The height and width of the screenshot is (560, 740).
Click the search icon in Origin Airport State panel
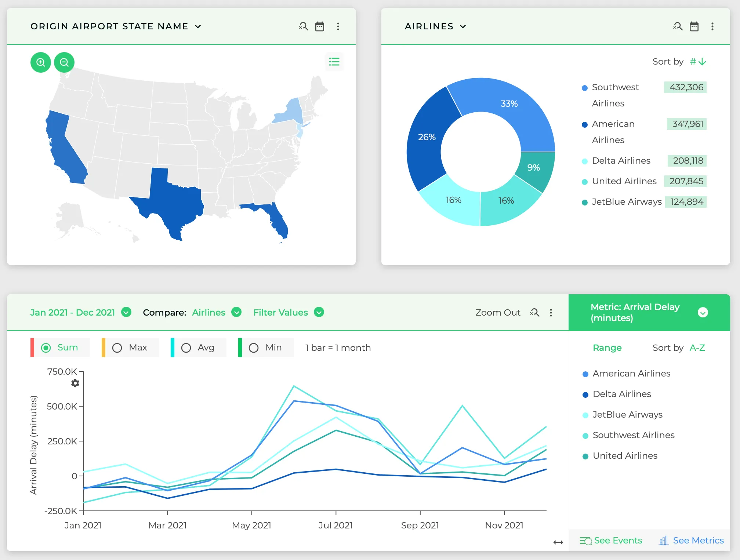(x=303, y=26)
